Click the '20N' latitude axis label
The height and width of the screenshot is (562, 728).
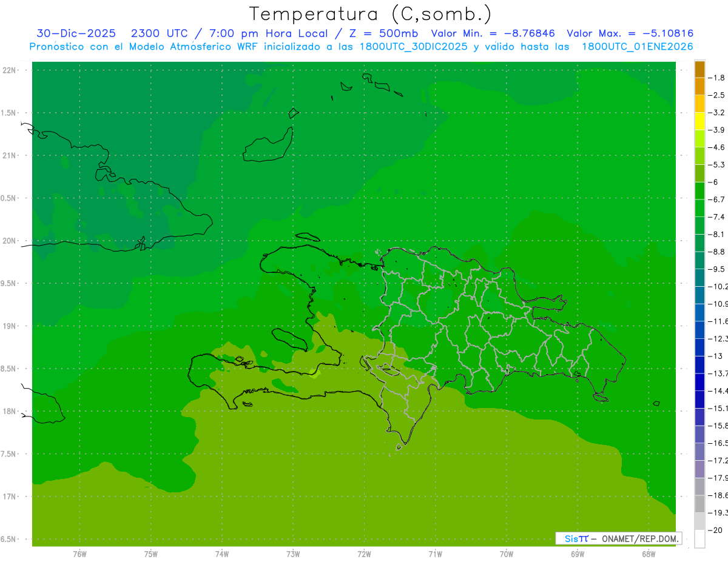point(10,241)
